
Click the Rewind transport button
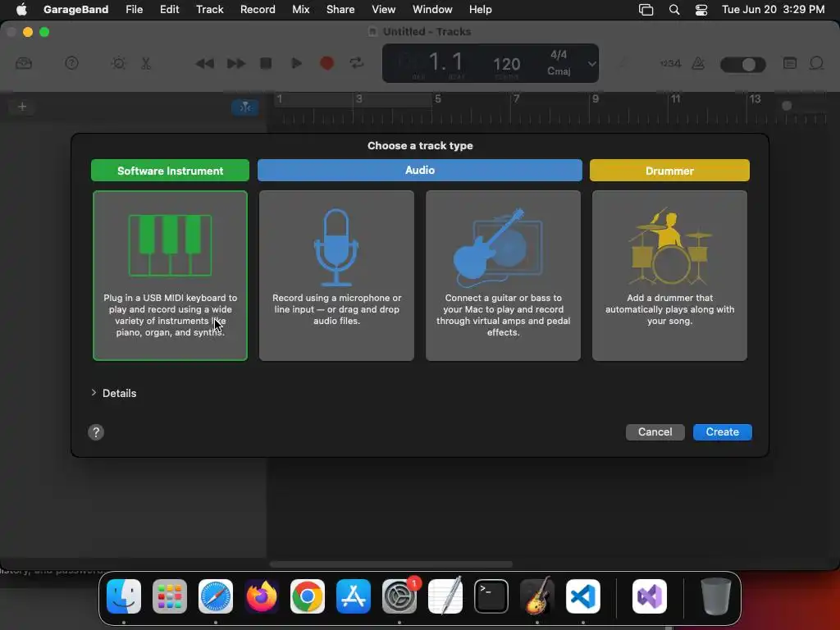click(204, 63)
